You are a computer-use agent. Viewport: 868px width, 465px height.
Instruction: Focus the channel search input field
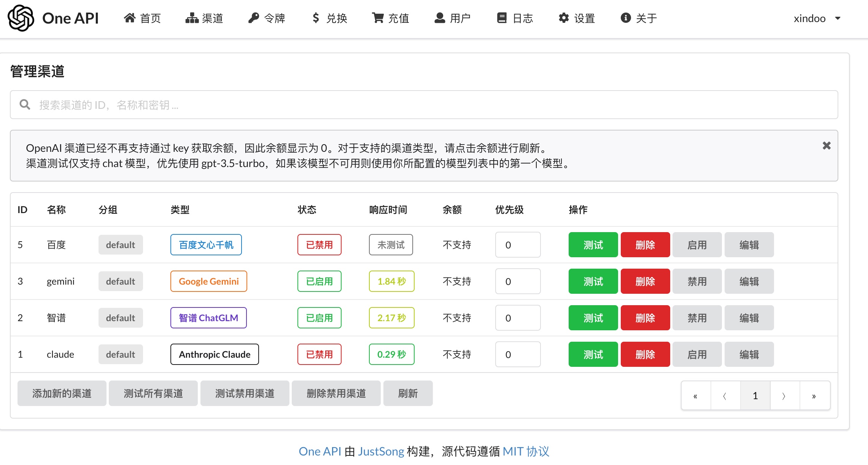[x=424, y=105]
